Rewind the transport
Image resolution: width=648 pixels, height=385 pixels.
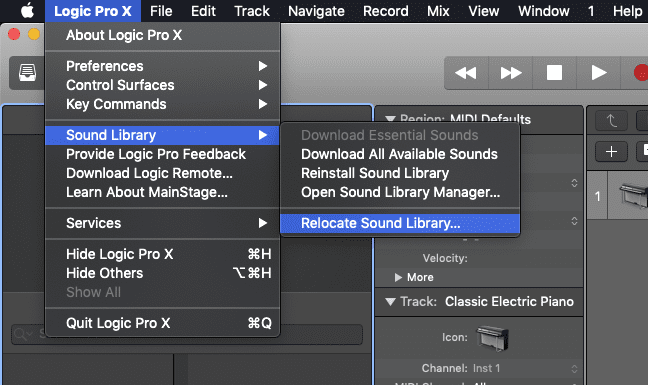pyautogui.click(x=466, y=73)
